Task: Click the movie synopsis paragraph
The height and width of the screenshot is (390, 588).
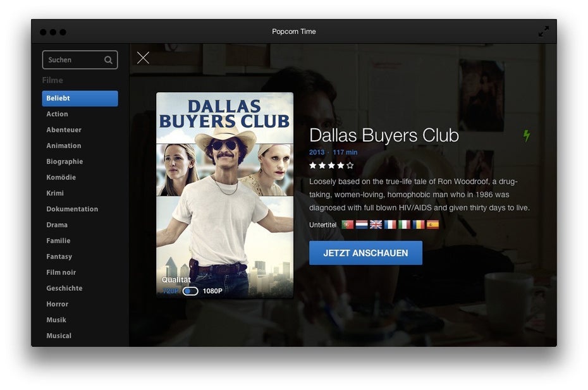Action: tap(419, 195)
